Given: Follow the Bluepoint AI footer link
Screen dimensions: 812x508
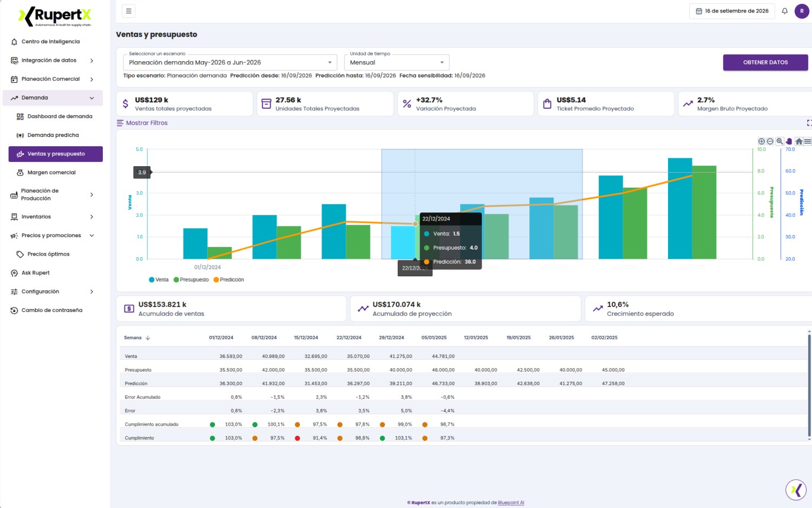Looking at the screenshot, I should coord(511,503).
